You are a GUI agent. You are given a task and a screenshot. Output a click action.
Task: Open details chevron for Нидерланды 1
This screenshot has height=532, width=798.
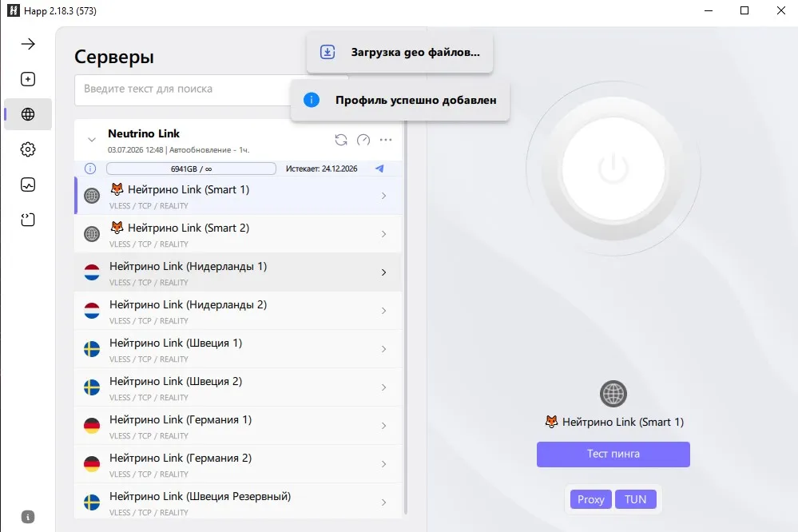click(x=383, y=272)
